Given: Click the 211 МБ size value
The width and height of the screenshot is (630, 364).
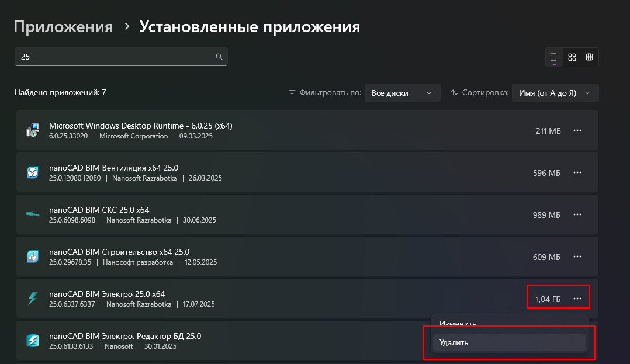Looking at the screenshot, I should point(548,131).
